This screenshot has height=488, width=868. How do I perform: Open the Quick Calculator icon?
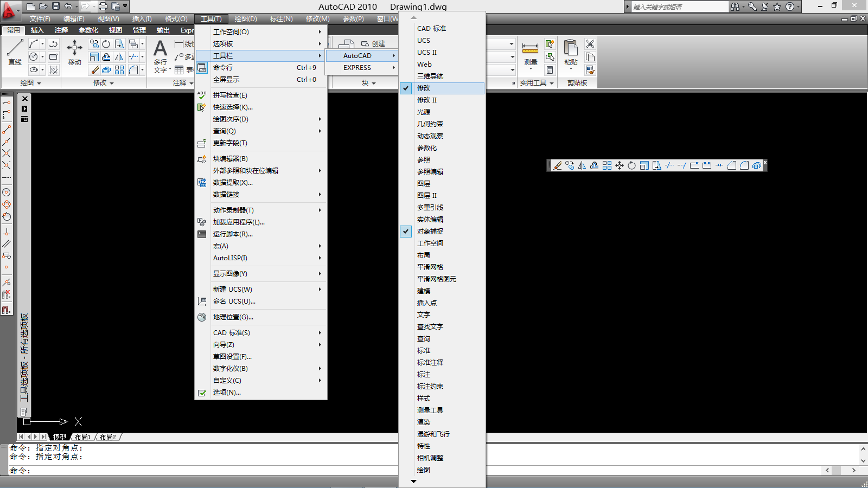(550, 70)
